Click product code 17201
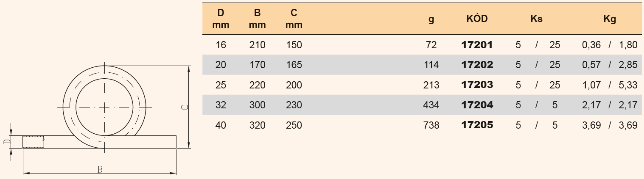Image resolution: width=644 pixels, height=179 pixels. (x=477, y=45)
